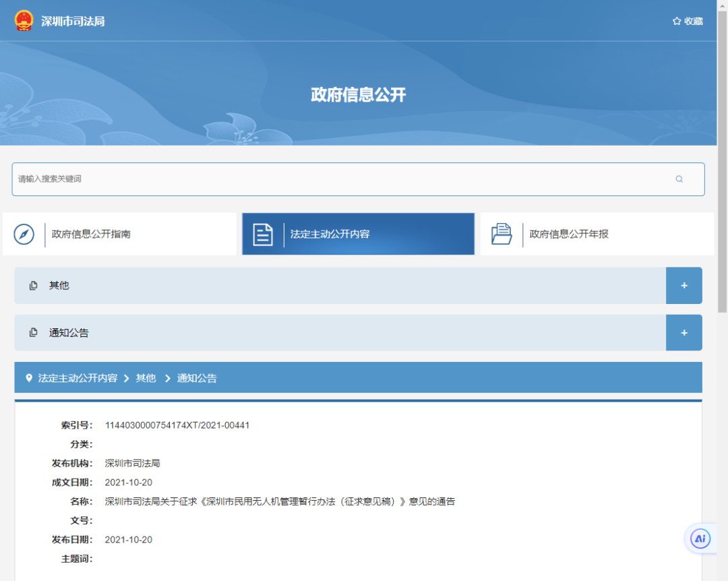
Task: Click the document icon for 法定主动公开内容
Action: point(263,235)
